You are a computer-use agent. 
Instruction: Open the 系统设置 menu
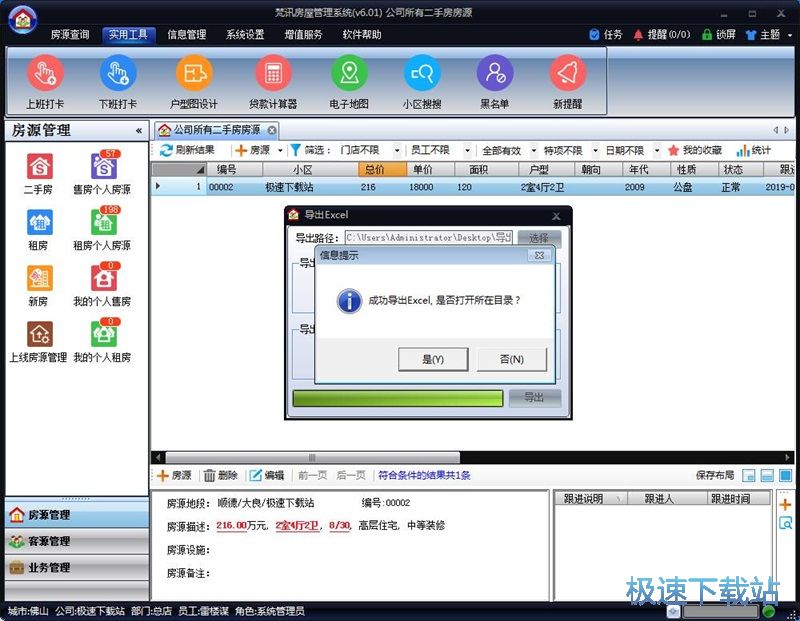[x=245, y=35]
